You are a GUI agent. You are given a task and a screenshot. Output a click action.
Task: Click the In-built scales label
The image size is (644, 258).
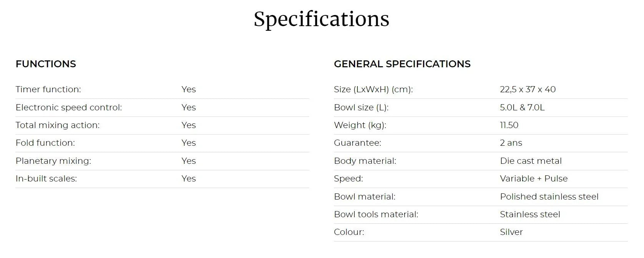pyautogui.click(x=46, y=179)
